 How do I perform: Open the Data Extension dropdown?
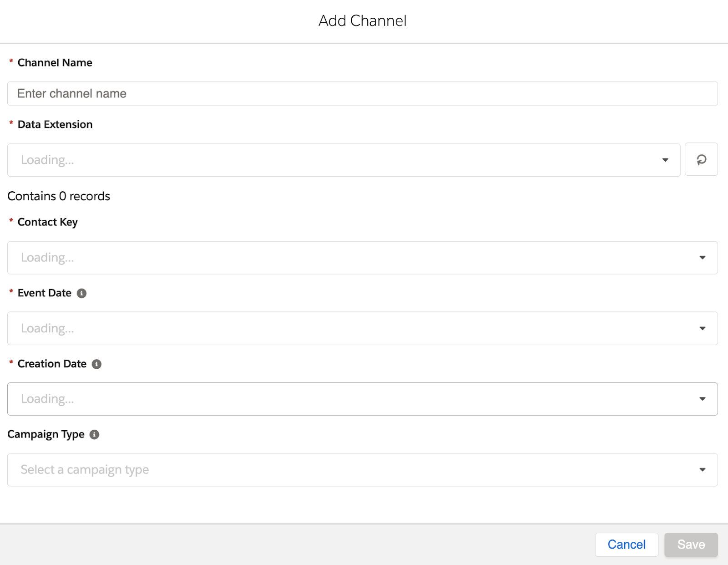coord(344,160)
